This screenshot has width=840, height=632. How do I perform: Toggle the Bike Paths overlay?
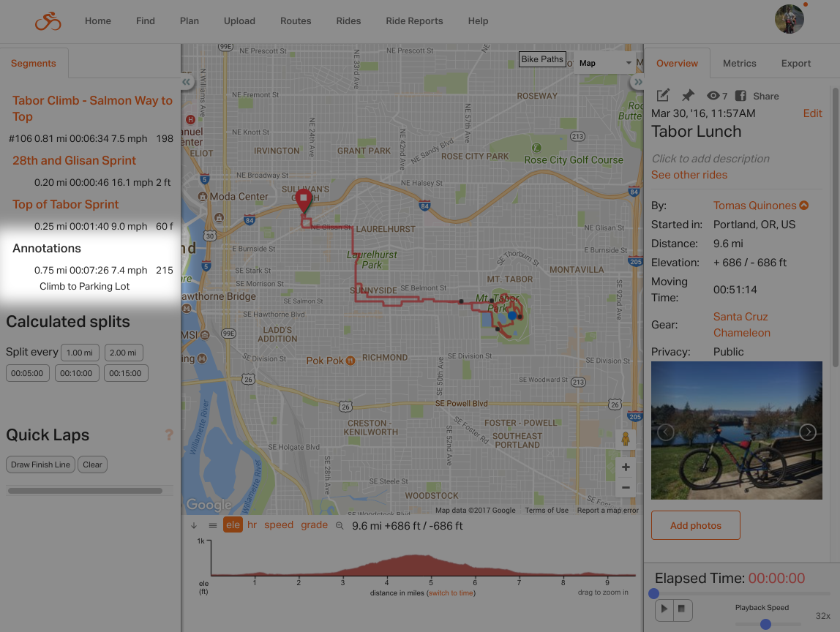(x=542, y=59)
